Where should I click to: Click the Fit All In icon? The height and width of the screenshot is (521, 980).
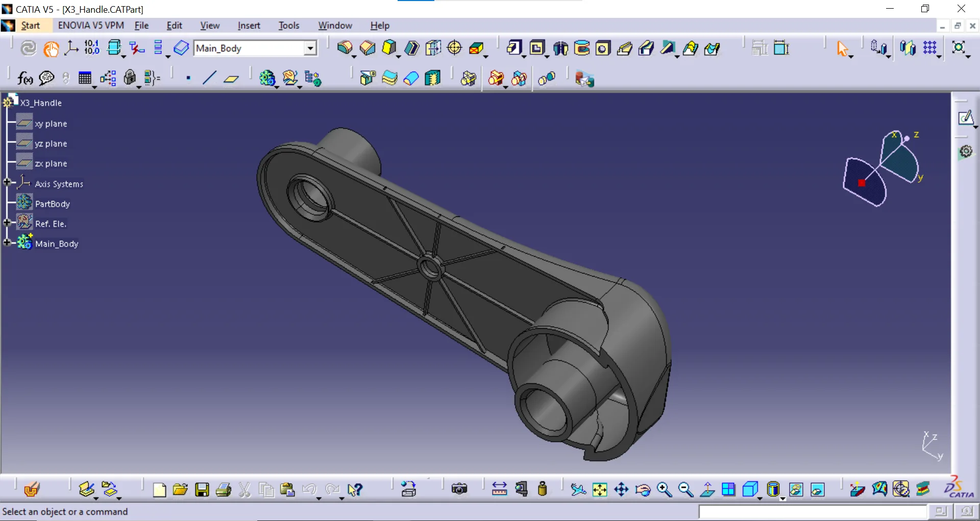pyautogui.click(x=600, y=490)
